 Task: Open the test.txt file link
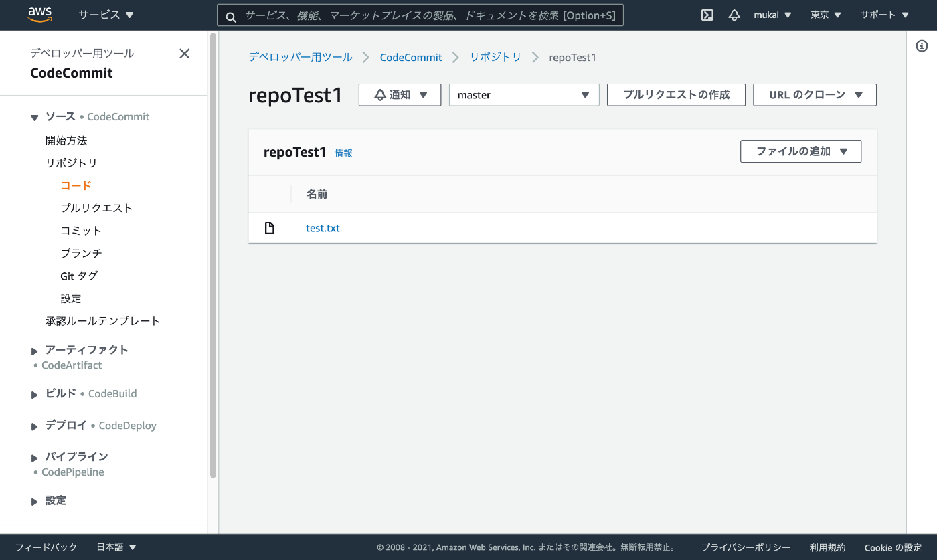323,228
